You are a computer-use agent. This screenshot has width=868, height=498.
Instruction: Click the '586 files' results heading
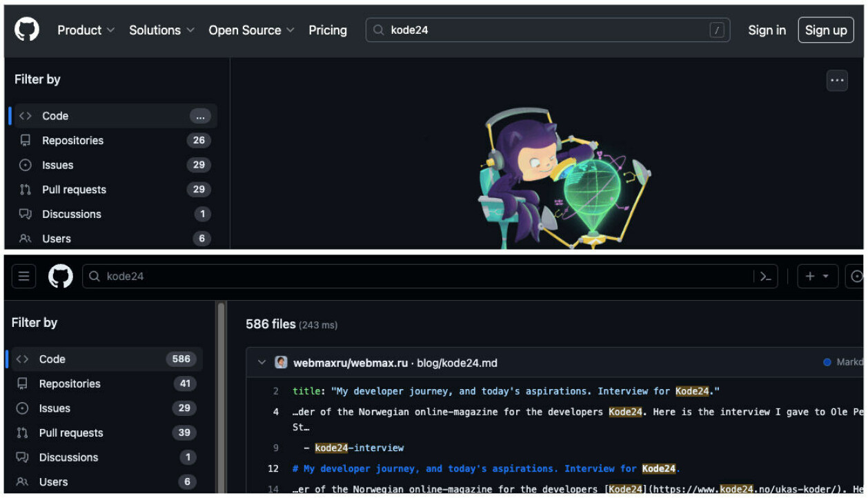point(270,324)
